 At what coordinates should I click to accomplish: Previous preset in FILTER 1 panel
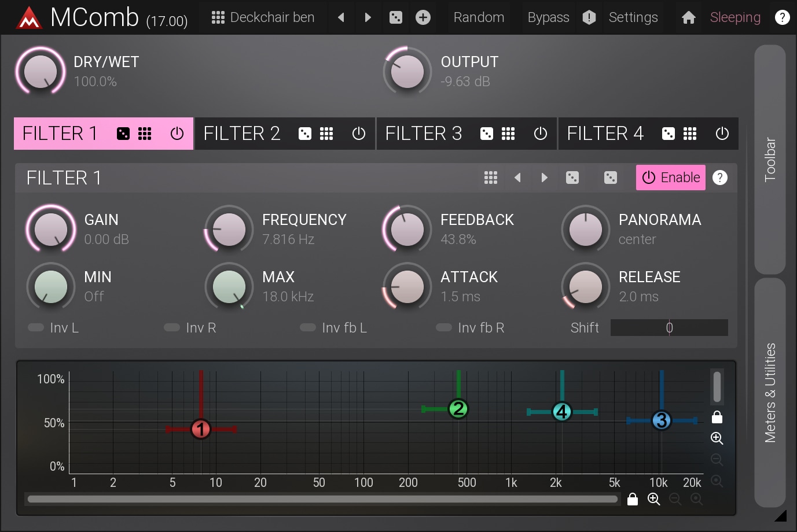tap(517, 178)
